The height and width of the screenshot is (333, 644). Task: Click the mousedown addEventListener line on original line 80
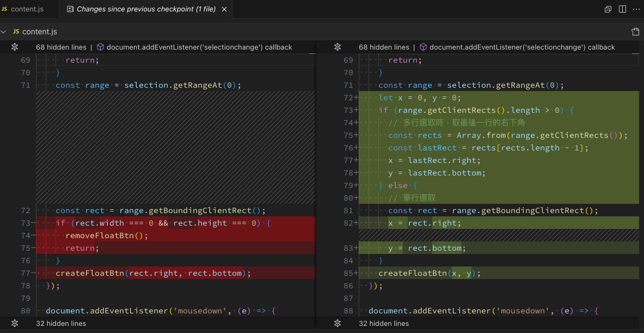pos(161,311)
